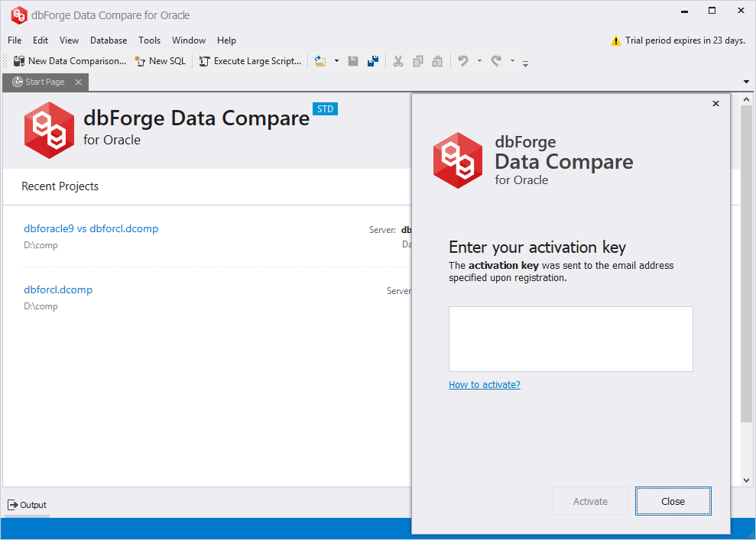Screen dimensions: 756x540
Task: Select the Start Page tab
Action: coord(45,82)
